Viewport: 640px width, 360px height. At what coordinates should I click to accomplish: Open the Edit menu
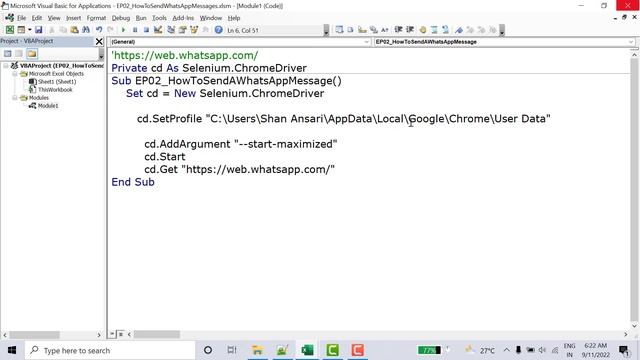37,18
